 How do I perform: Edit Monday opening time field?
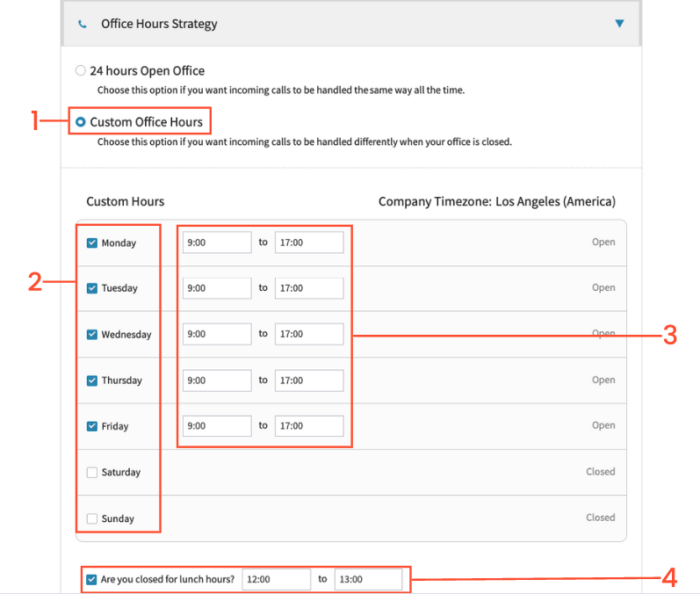(217, 243)
